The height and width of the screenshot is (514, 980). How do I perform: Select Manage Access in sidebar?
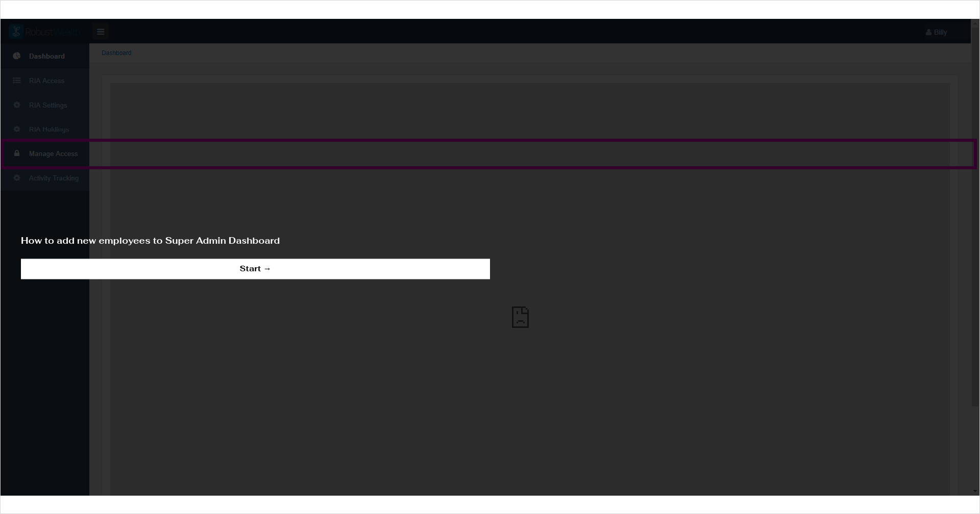coord(45,153)
